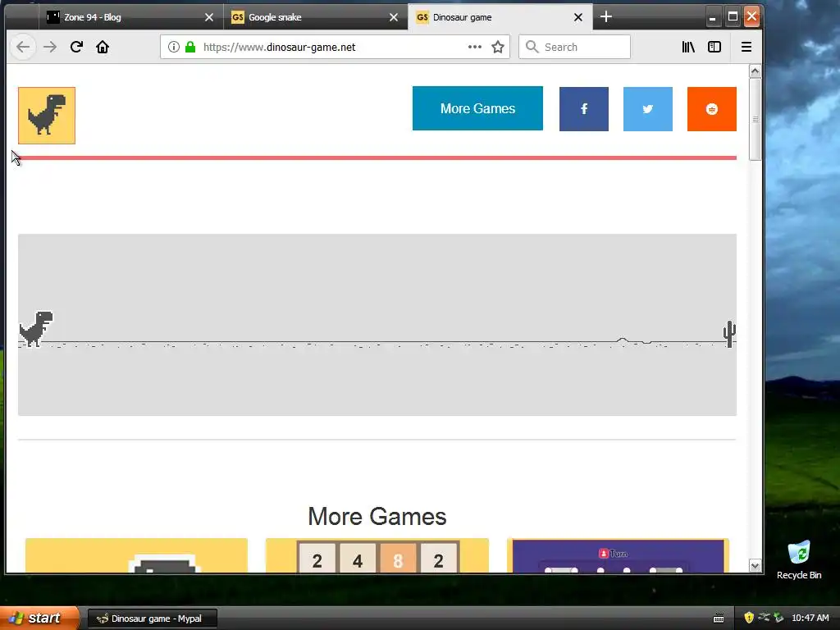Open the Windows start menu
Image resolution: width=840 pixels, height=630 pixels.
click(39, 619)
